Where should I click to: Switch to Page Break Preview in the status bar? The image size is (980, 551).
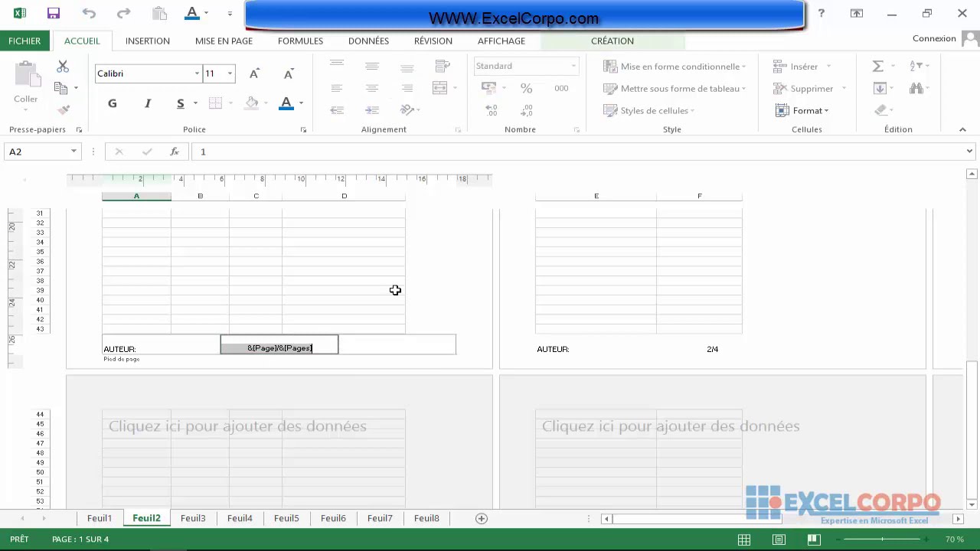(814, 540)
